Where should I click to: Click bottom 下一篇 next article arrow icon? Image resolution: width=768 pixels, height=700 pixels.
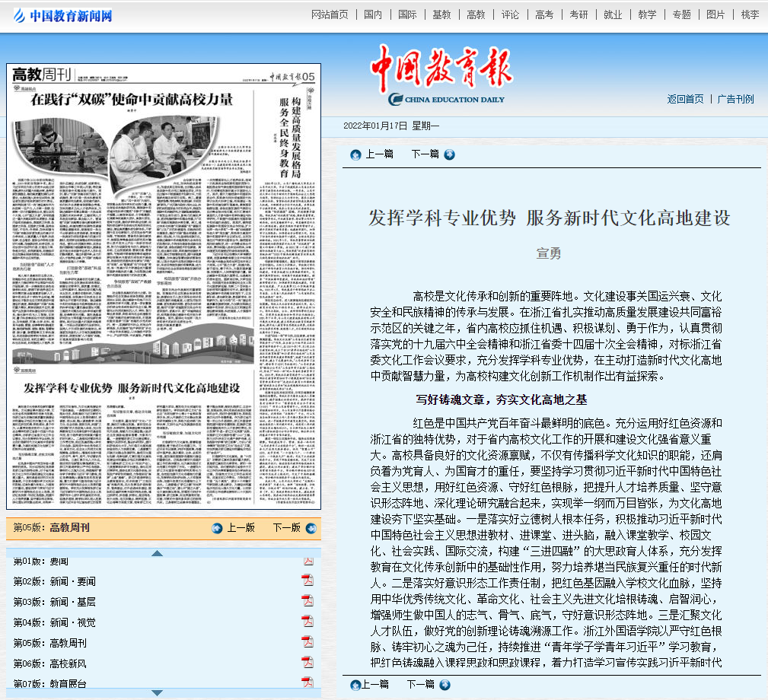tap(445, 685)
